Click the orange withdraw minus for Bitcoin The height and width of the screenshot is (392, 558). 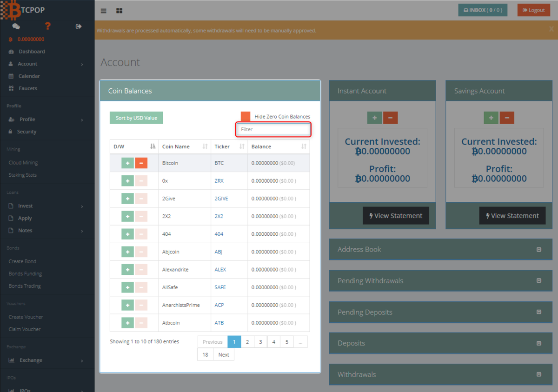(141, 163)
